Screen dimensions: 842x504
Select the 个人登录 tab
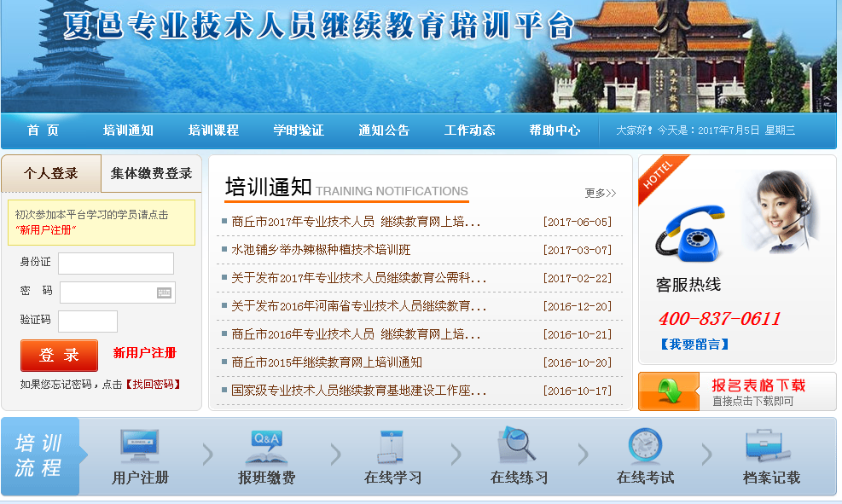click(51, 173)
